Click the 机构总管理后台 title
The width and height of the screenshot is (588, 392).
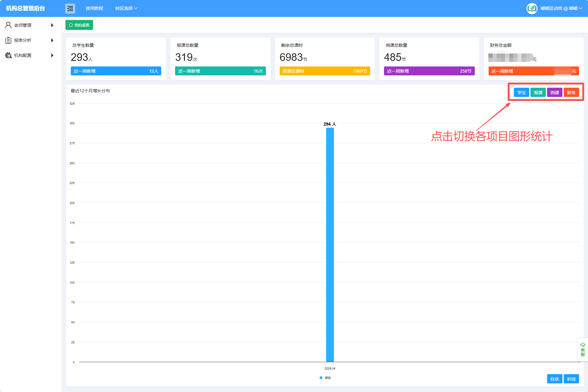tap(26, 8)
